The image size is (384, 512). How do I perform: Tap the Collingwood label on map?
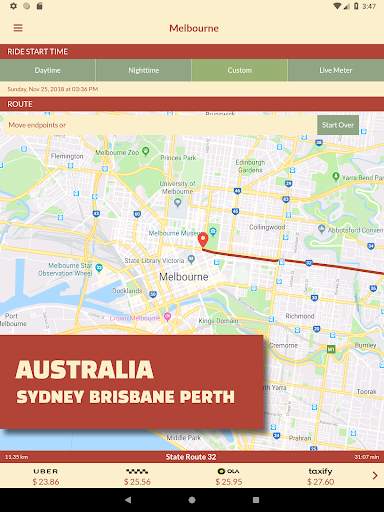pyautogui.click(x=267, y=227)
